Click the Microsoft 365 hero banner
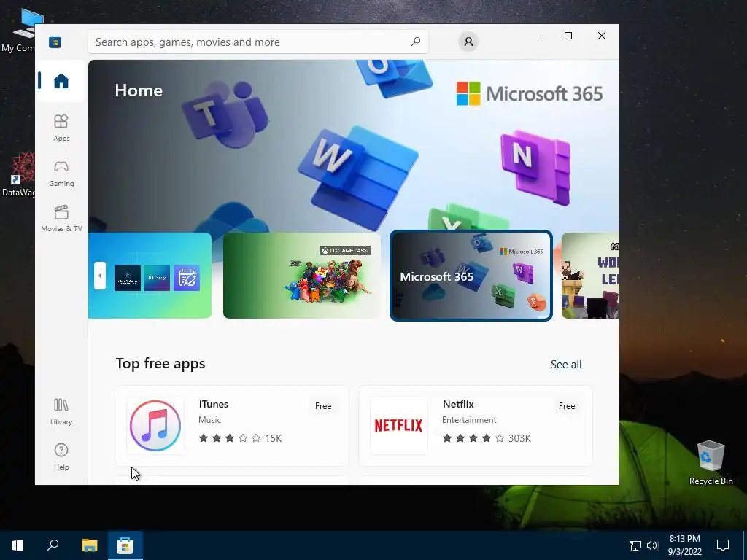 tap(353, 145)
